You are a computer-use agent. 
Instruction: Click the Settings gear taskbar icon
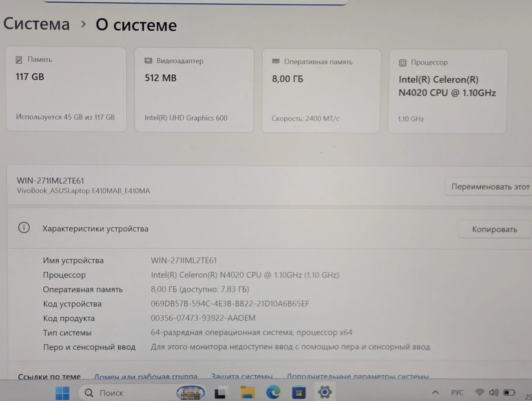325,392
